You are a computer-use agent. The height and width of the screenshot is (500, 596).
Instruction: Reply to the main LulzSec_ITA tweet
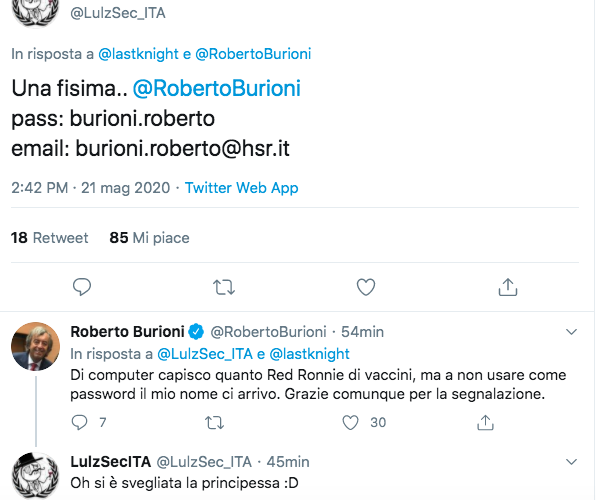pyautogui.click(x=82, y=287)
